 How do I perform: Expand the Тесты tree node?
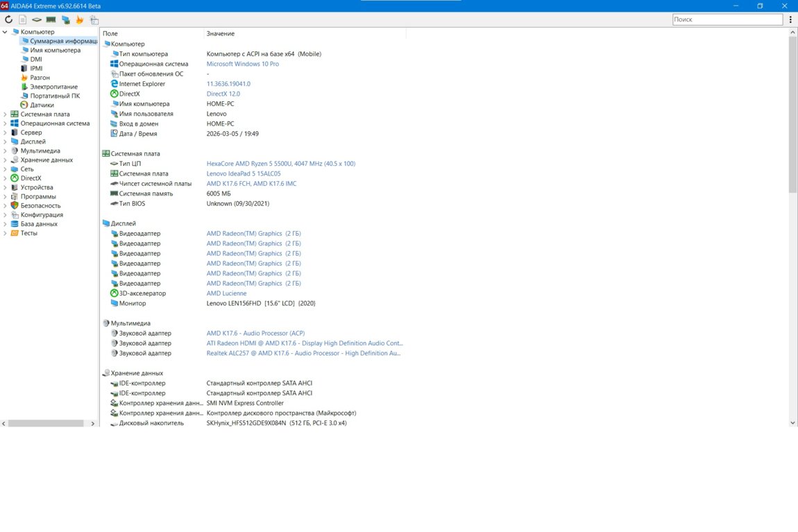[x=6, y=233]
